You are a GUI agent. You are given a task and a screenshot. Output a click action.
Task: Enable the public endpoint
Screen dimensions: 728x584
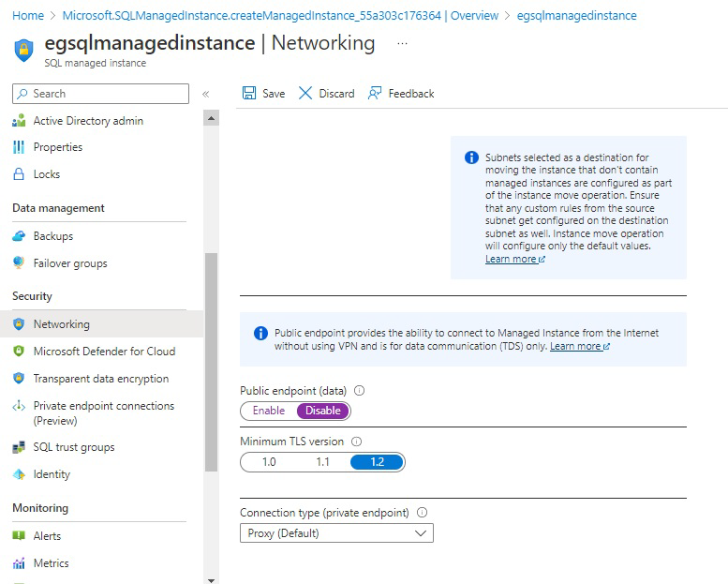click(268, 411)
